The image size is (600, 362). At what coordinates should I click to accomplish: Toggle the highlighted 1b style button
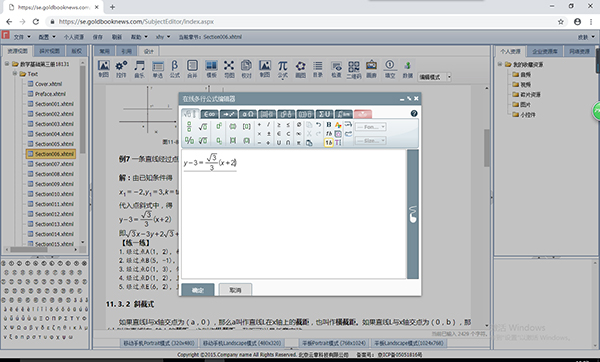[328, 142]
